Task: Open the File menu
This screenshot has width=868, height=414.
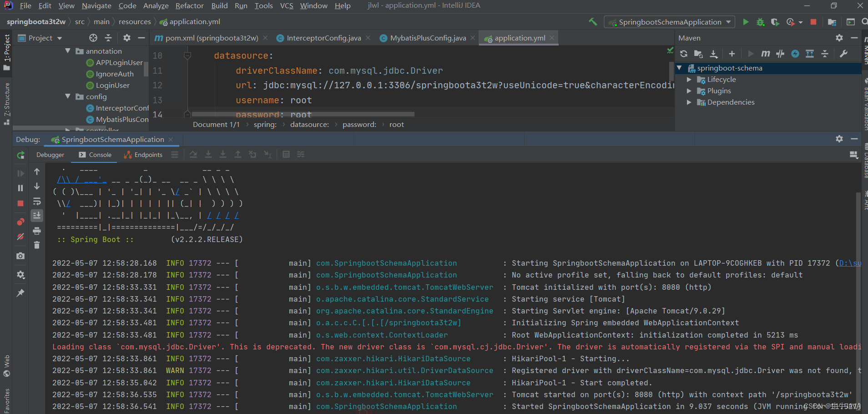Action: click(x=25, y=5)
